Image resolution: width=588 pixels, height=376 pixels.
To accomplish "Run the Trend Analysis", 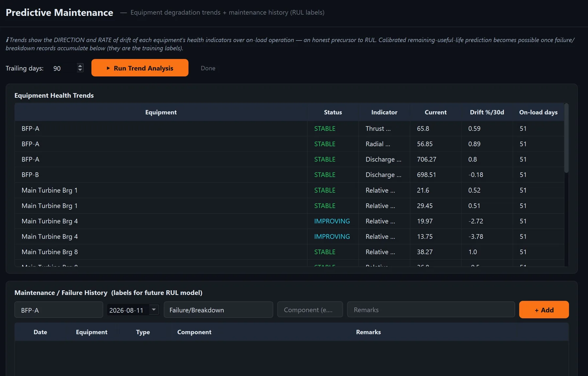I will tap(140, 68).
